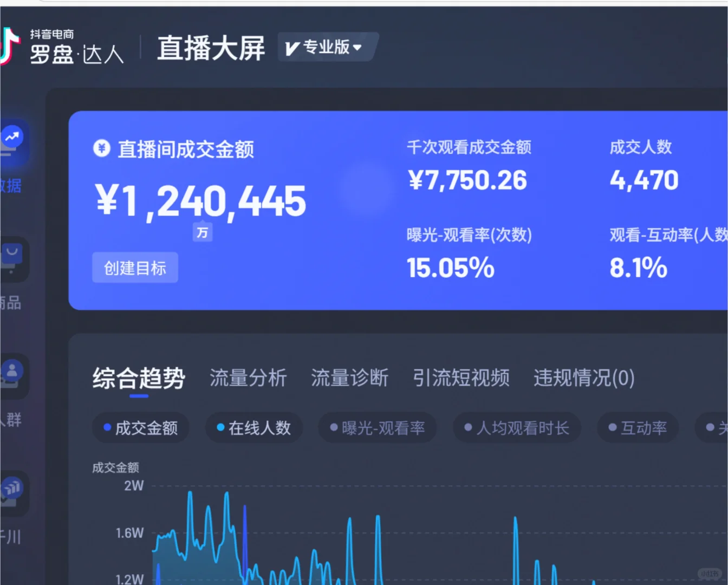Viewport: 728px width, 585px height.
Task: Click the 8.1% interaction rate value
Action: (638, 268)
